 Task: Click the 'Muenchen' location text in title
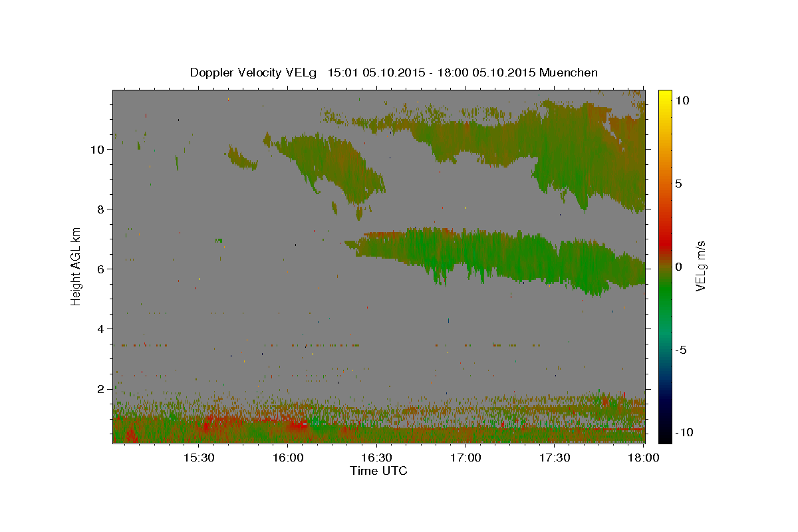click(x=569, y=72)
